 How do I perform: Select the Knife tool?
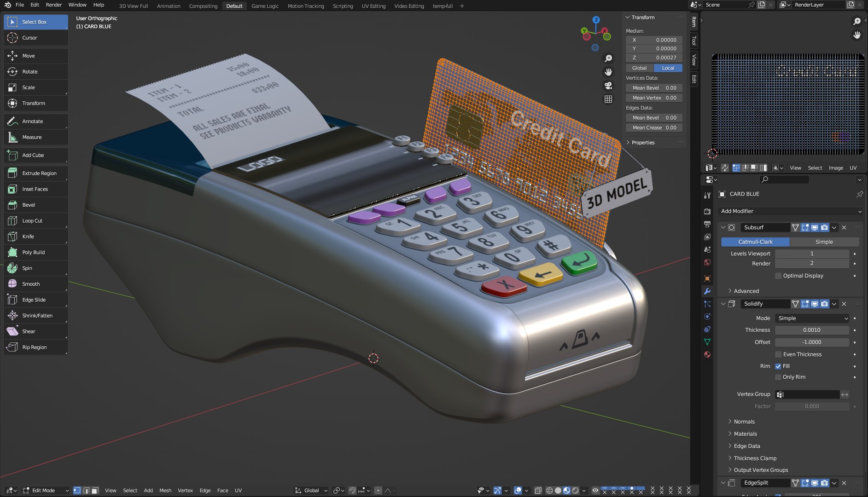pos(36,237)
